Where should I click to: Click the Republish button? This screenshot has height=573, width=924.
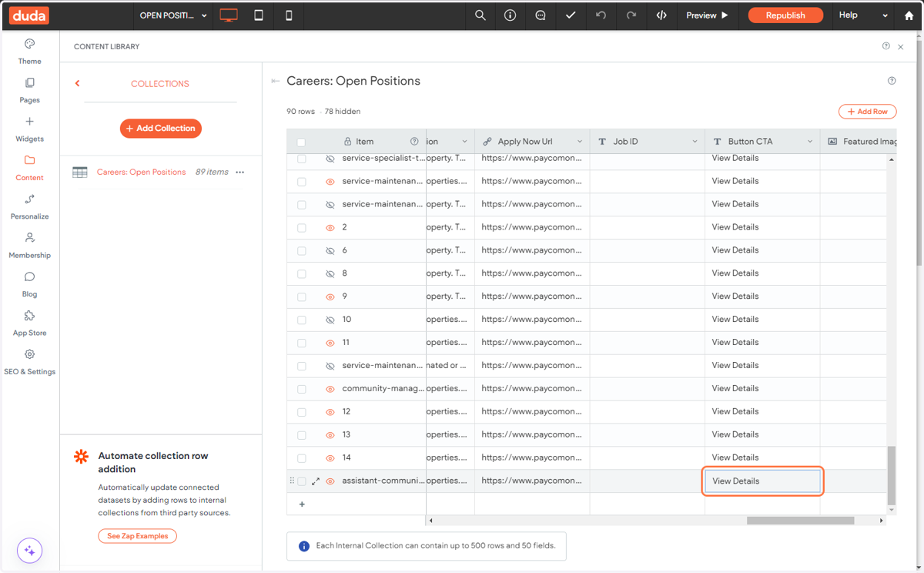[x=785, y=15]
